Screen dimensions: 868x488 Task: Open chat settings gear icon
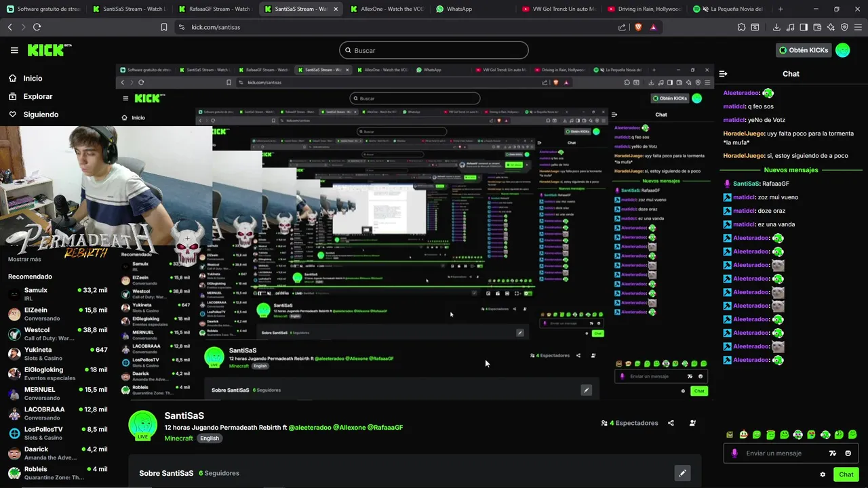(823, 474)
